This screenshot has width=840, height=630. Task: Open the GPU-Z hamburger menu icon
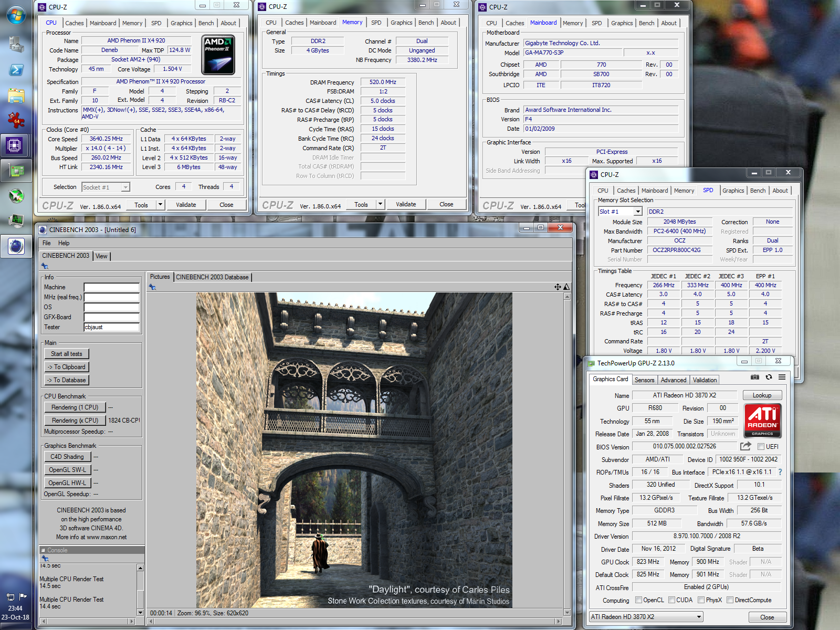[x=782, y=377]
